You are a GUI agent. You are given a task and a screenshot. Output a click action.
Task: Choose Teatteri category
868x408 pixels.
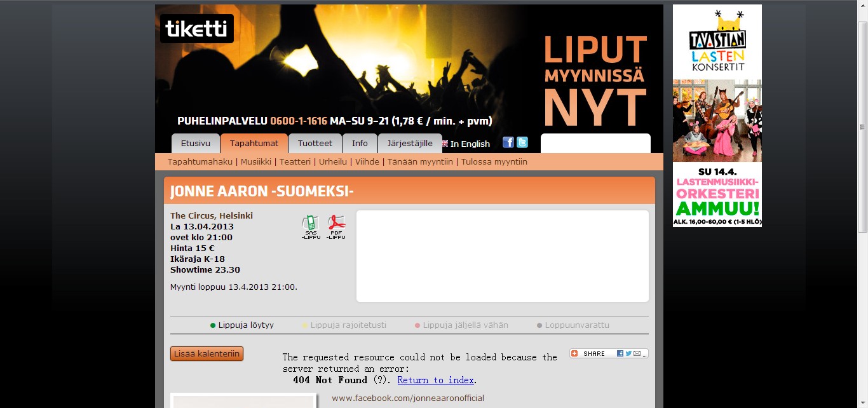tap(295, 161)
